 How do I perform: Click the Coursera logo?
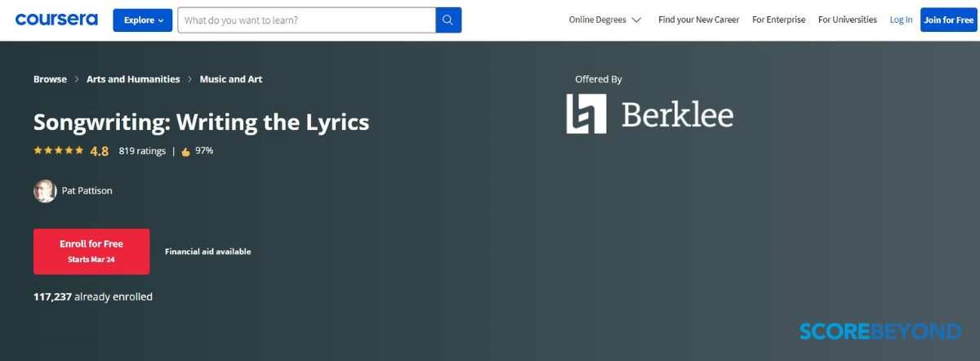[x=56, y=20]
